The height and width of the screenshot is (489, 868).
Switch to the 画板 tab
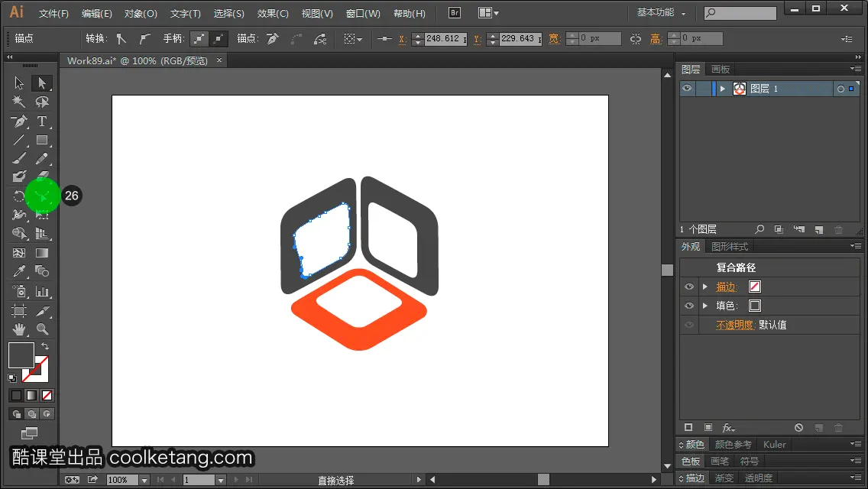pos(721,70)
